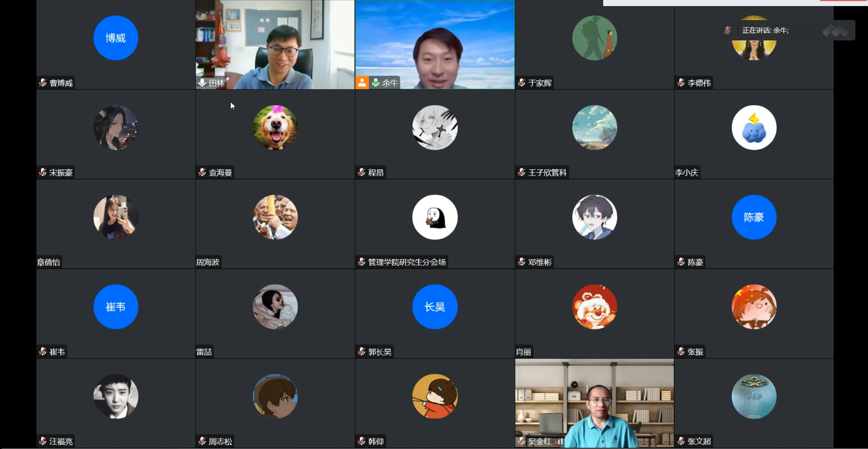Click the muted mic icon beside 王子欣管科

point(521,172)
